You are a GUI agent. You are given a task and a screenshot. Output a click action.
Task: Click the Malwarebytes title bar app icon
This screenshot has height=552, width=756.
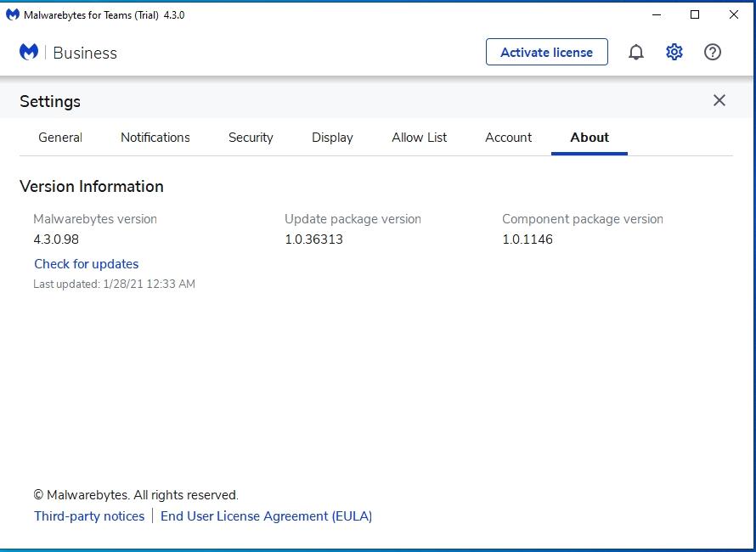click(13, 15)
